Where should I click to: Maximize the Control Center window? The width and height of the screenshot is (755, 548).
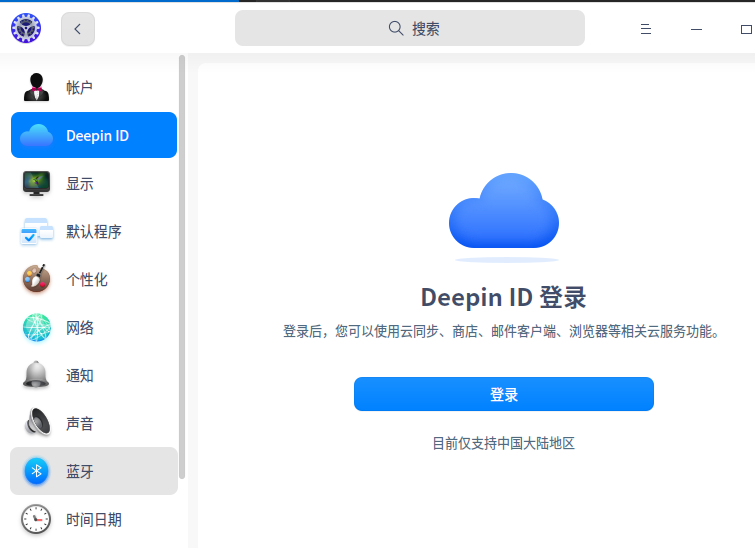746,29
